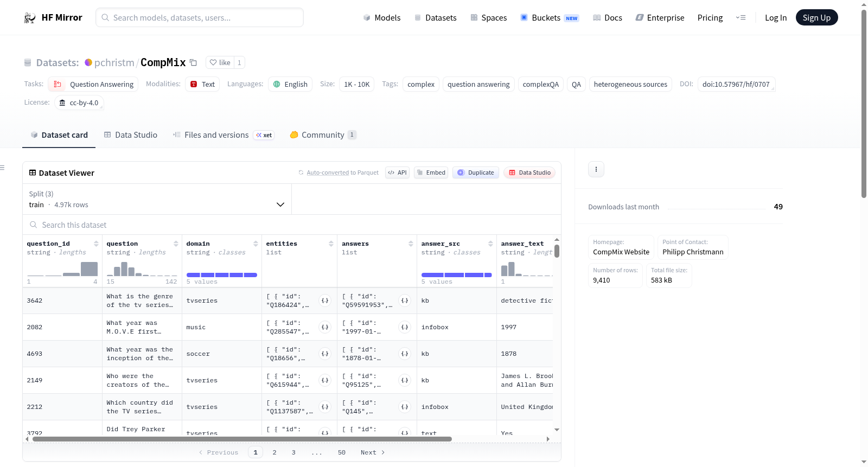868x467 pixels.
Task: Open the more options three-dot menu
Action: [x=596, y=169]
